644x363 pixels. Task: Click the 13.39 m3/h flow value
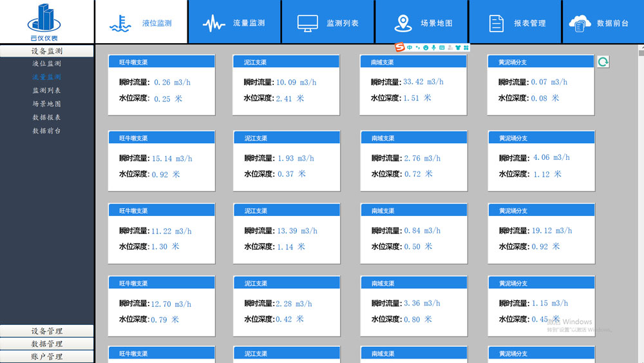coord(297,231)
